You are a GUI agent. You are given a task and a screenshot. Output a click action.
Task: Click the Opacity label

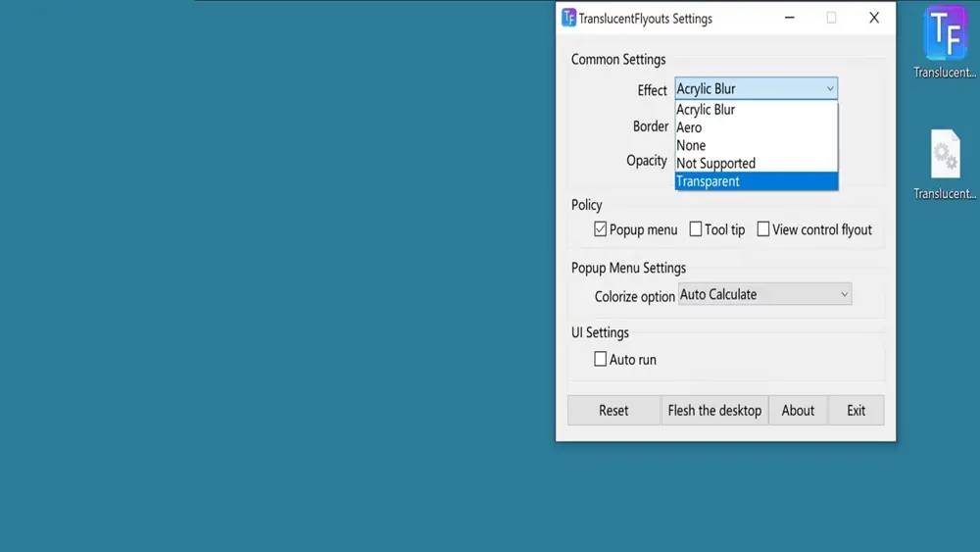[x=647, y=161]
